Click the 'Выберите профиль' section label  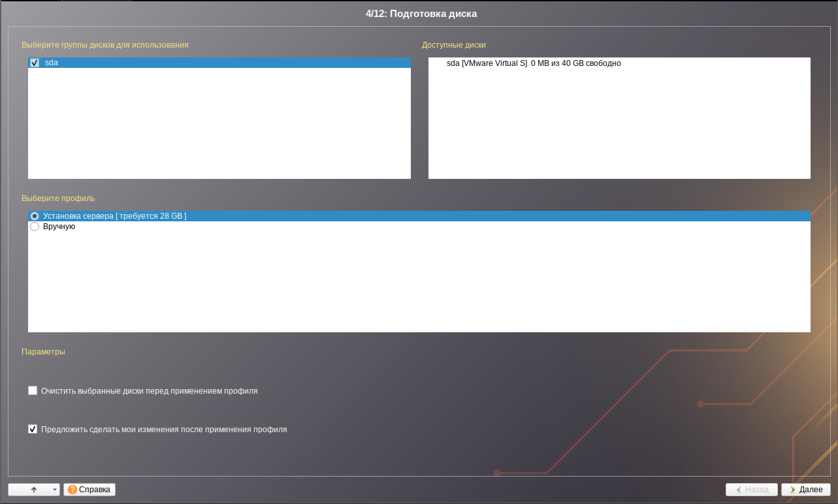click(58, 198)
